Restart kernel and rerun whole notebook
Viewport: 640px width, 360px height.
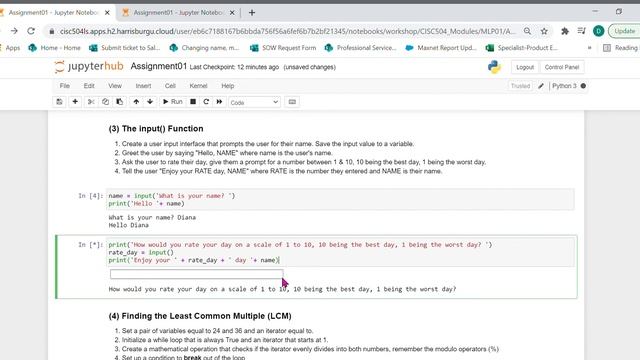point(219,102)
